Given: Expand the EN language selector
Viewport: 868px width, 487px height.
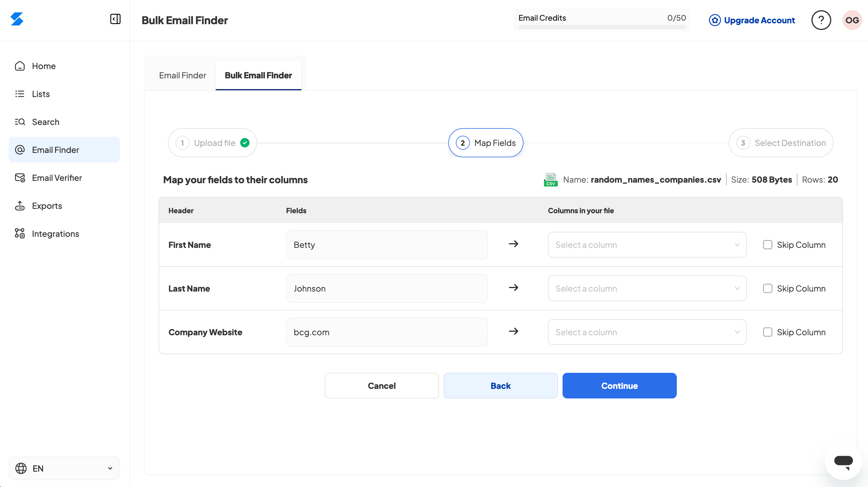Looking at the screenshot, I should (64, 468).
